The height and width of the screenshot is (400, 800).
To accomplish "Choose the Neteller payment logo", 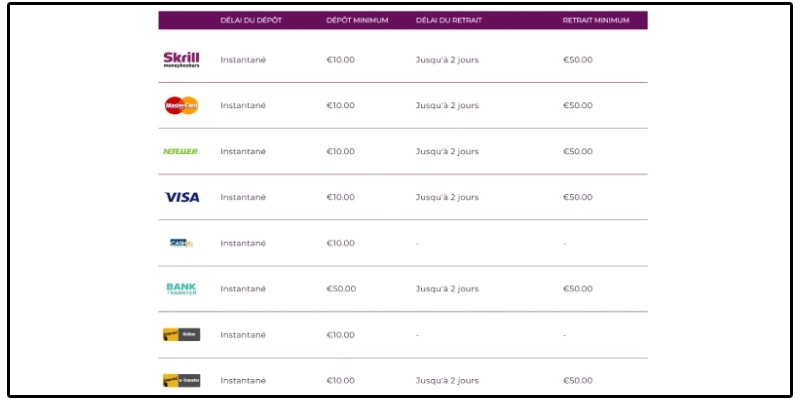I will 181,152.
